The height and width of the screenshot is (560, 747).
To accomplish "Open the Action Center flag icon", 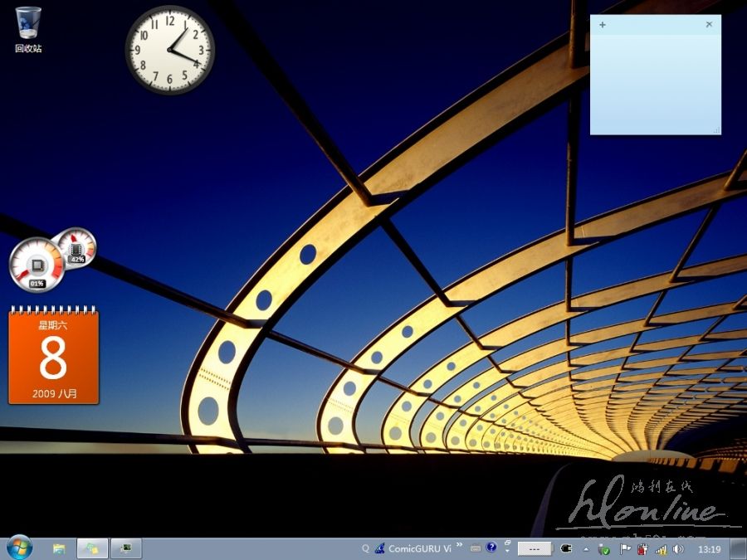I will click(624, 548).
